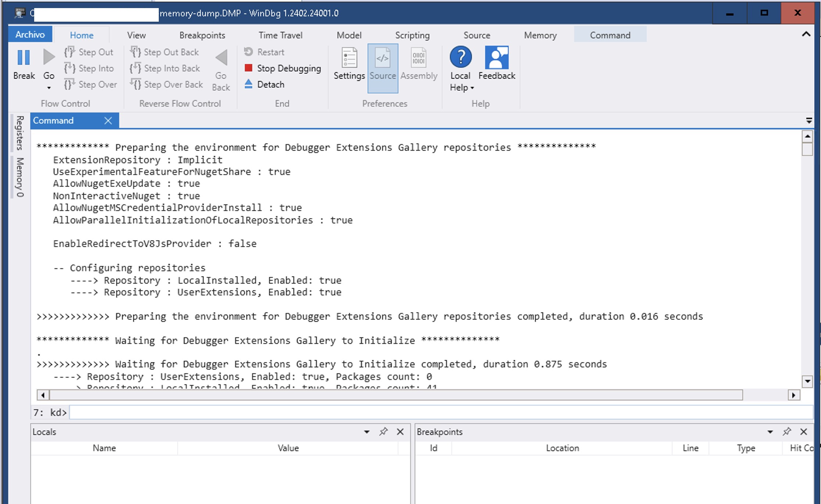Focus the kd> command input field

click(x=441, y=412)
